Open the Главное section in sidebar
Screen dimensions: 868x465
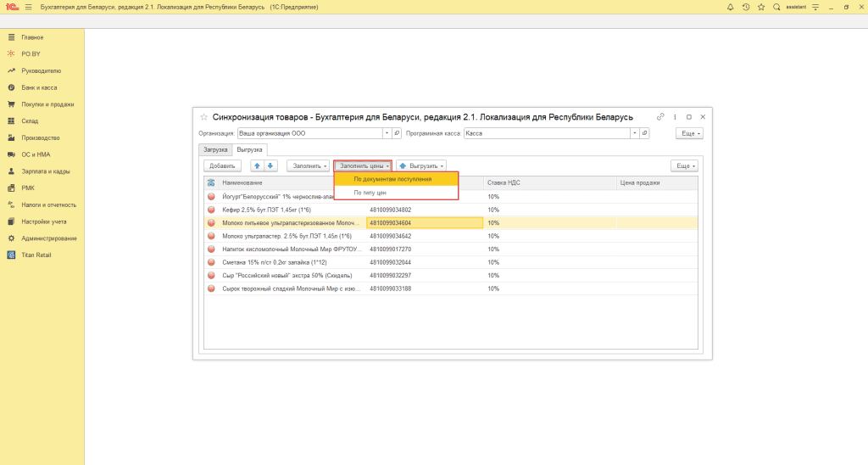click(32, 37)
